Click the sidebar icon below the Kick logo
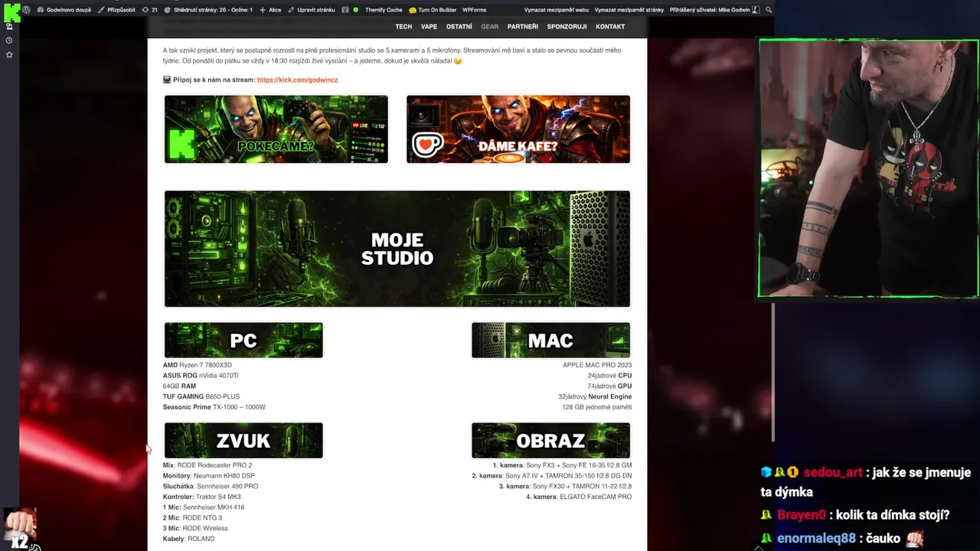The width and height of the screenshot is (980, 551). pyautogui.click(x=9, y=26)
